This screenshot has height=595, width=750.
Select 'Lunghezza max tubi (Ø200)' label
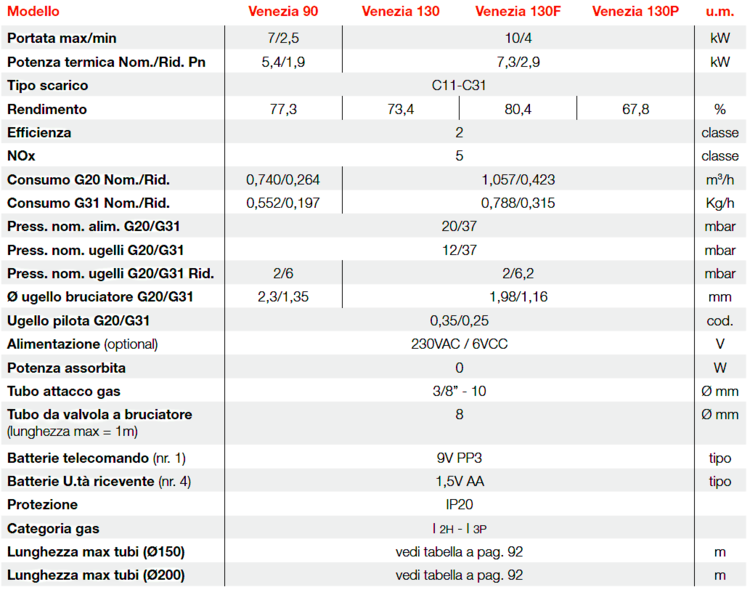[96, 575]
